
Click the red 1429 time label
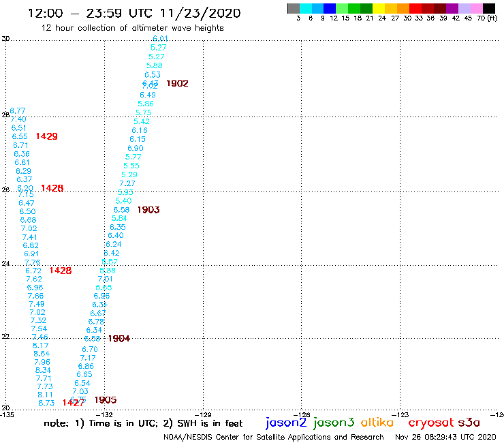[46, 136]
